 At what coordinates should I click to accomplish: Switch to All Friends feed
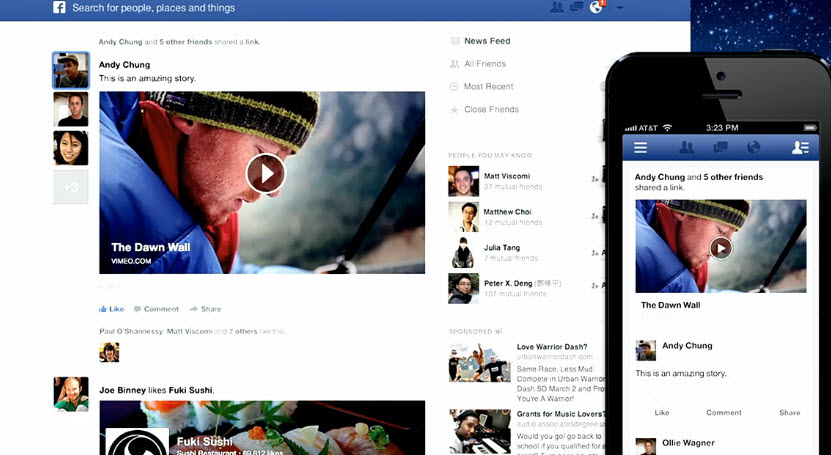[484, 64]
